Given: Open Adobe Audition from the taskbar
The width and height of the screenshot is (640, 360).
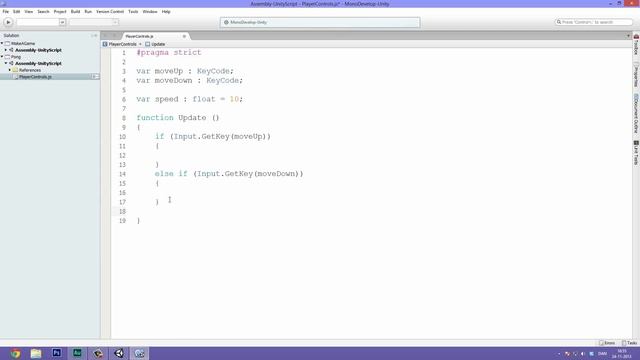Looking at the screenshot, I should tap(77, 353).
